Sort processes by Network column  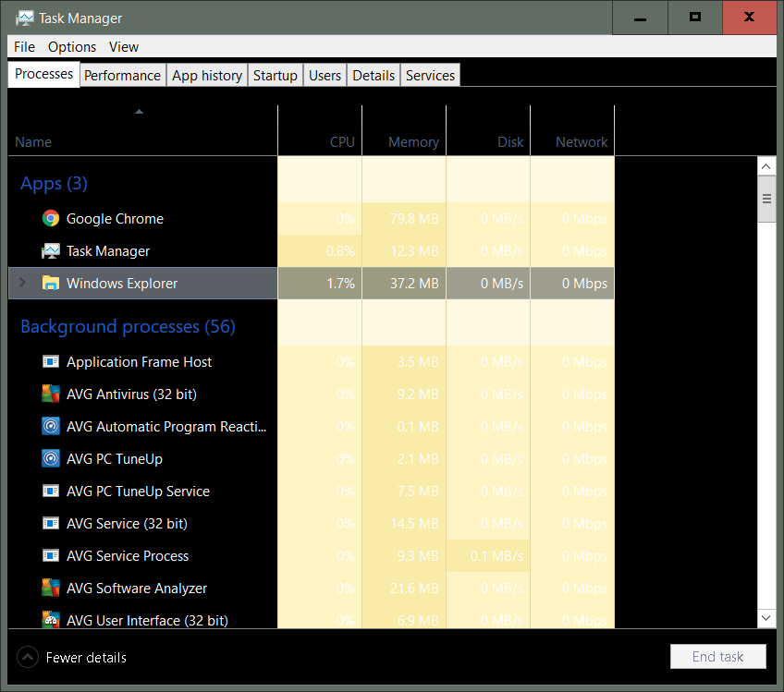coord(572,131)
